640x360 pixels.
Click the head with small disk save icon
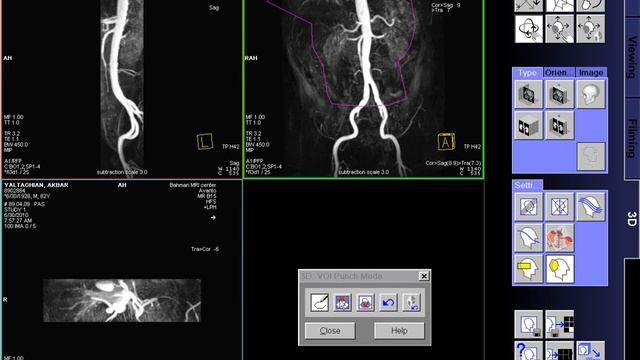click(529, 324)
